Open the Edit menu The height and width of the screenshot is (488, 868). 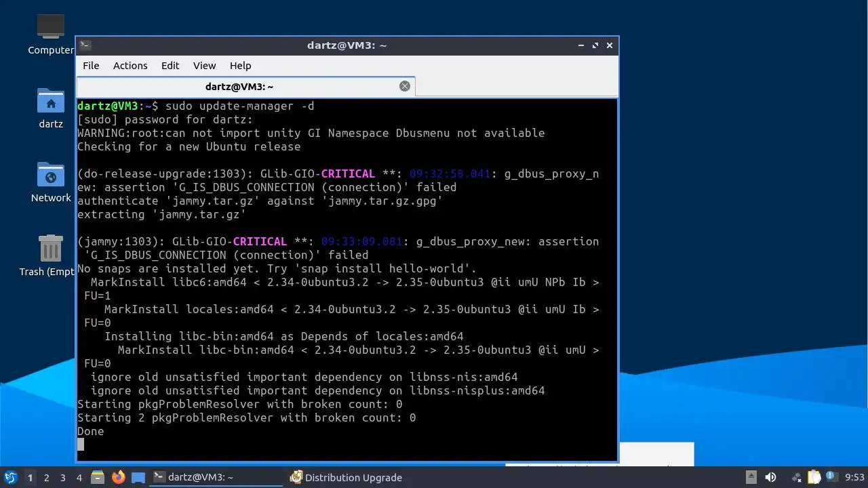point(170,66)
